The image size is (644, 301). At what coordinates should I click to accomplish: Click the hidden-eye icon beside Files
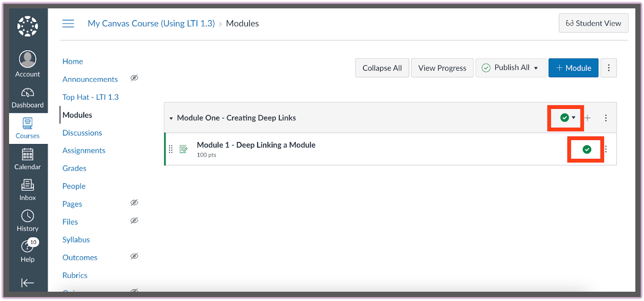[x=134, y=221]
